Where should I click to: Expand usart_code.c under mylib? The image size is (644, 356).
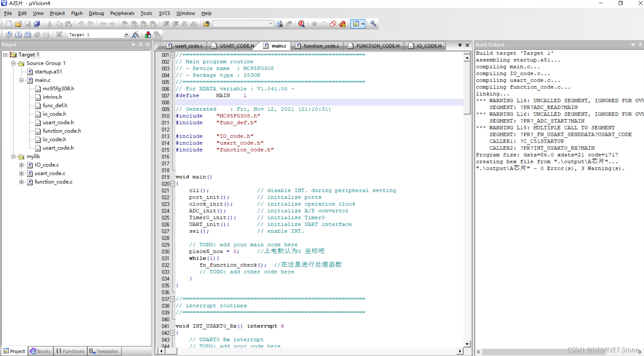pos(21,173)
